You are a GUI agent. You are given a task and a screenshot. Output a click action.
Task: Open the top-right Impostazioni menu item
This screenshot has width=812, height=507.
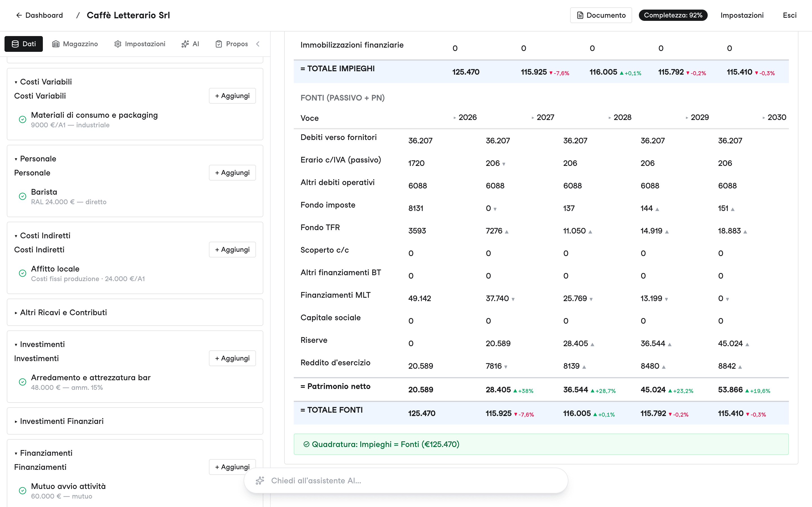click(742, 15)
